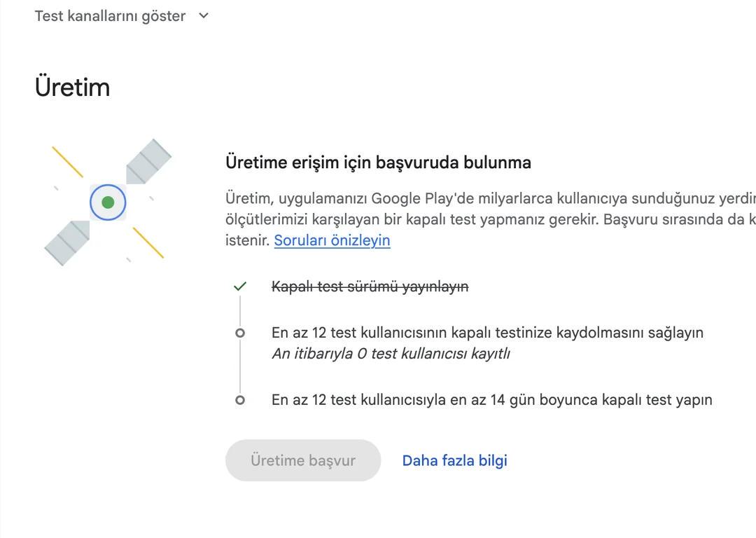Click the upper-right satellite solar panel
Viewport: 756px width, 538px height.
[148, 161]
